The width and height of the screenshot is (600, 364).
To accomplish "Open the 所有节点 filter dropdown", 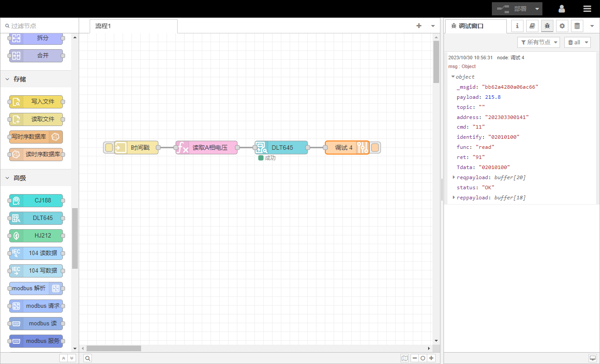I will [539, 42].
